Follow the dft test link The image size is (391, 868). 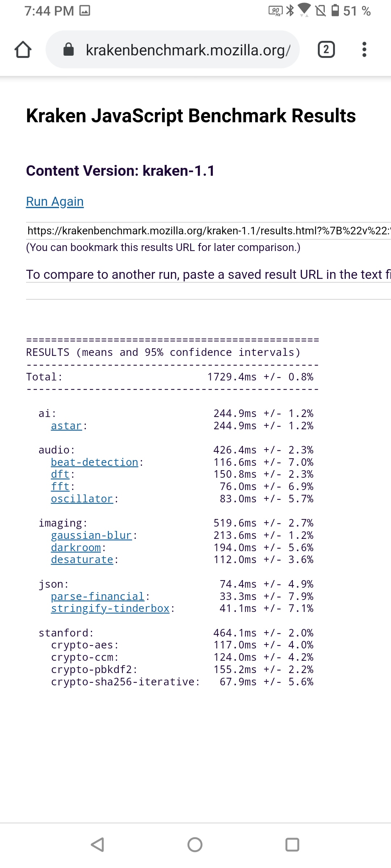pyautogui.click(x=60, y=474)
